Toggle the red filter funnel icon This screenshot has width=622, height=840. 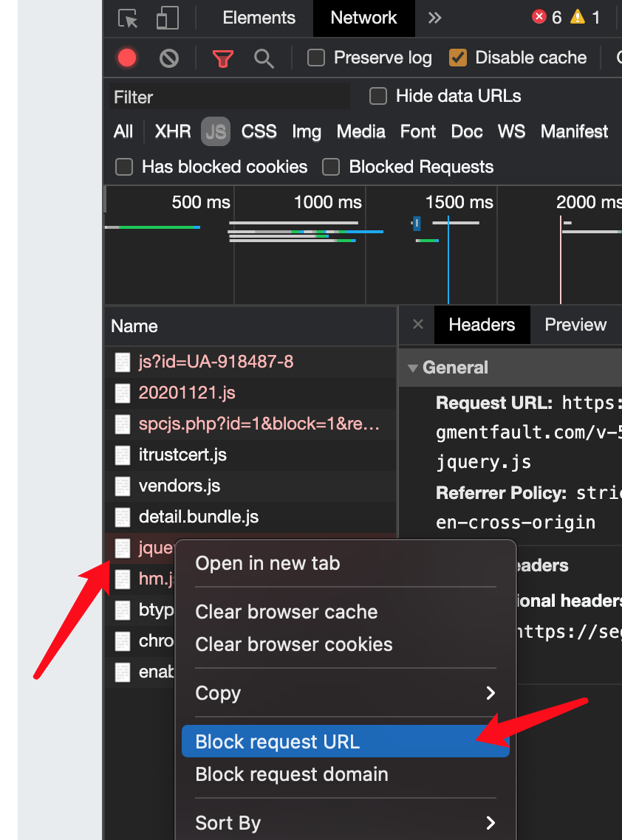(222, 58)
